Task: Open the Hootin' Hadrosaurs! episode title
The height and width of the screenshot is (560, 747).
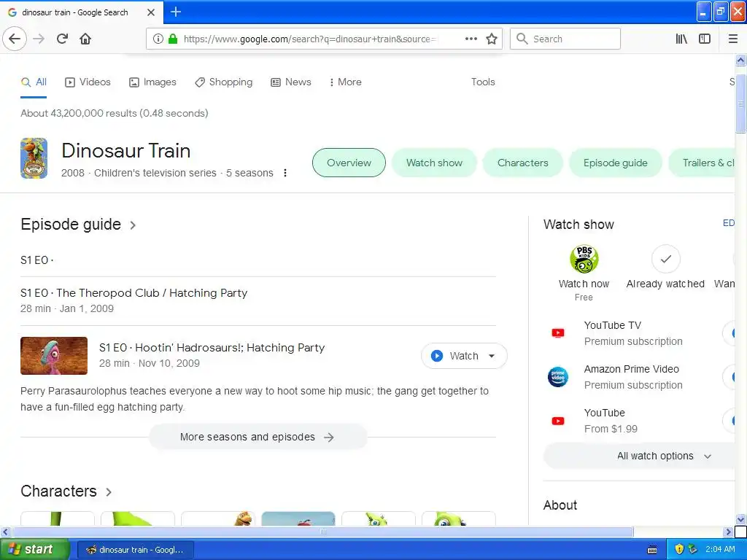Action: click(212, 348)
